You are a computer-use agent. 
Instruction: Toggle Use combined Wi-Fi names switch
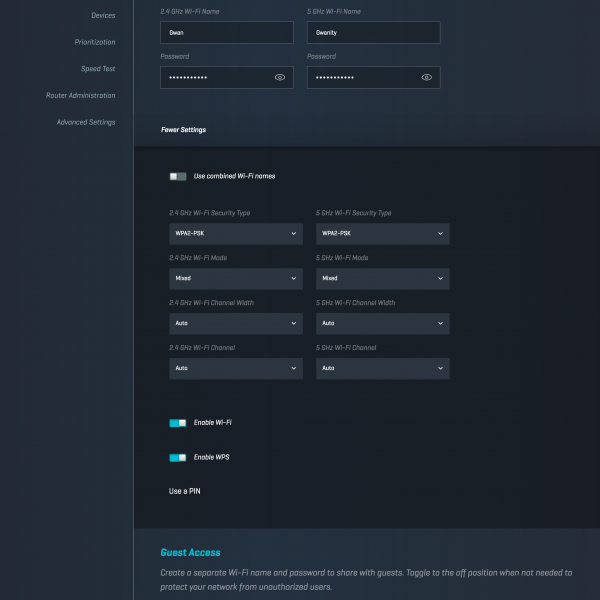178,176
